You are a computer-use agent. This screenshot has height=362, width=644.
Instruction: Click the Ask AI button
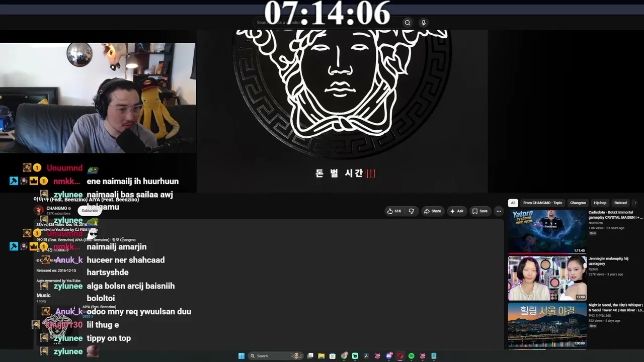[457, 211]
